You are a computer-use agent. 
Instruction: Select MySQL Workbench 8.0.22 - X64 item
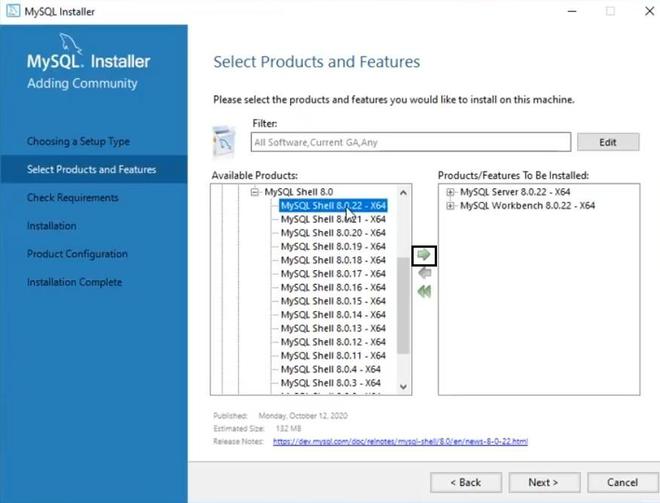coord(527,206)
